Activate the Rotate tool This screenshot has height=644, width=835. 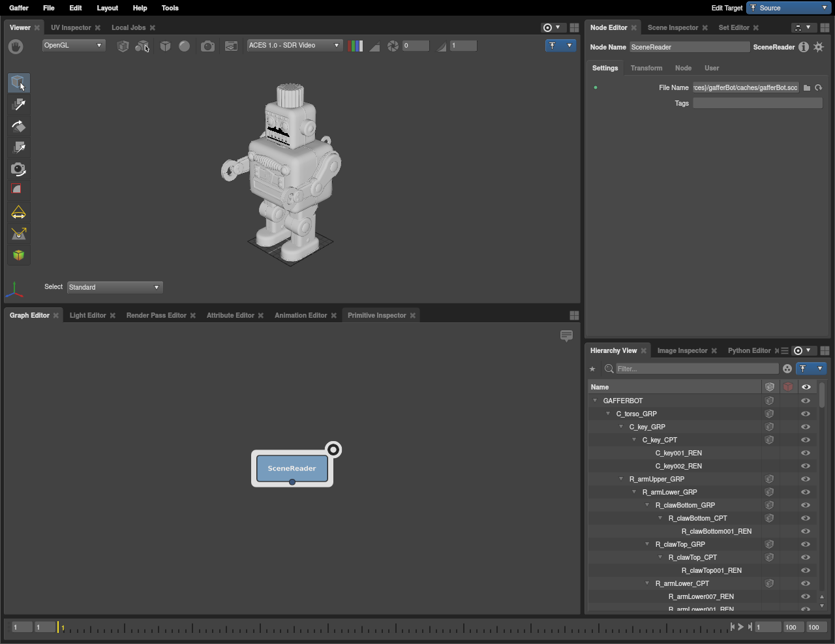point(18,127)
